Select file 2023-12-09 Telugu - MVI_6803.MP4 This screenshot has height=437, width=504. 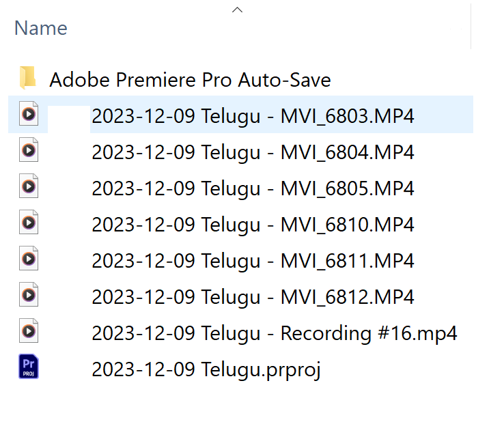click(253, 116)
